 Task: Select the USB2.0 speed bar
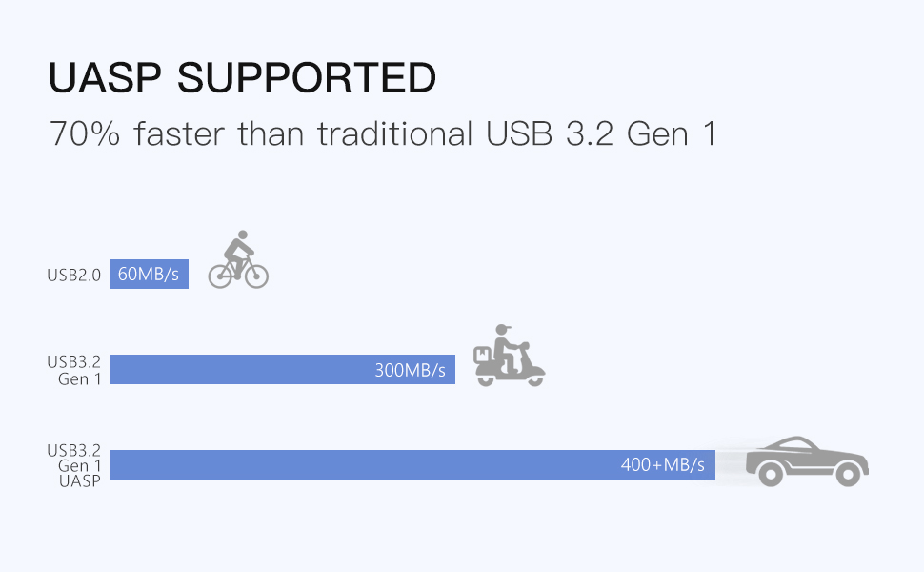[150, 275]
